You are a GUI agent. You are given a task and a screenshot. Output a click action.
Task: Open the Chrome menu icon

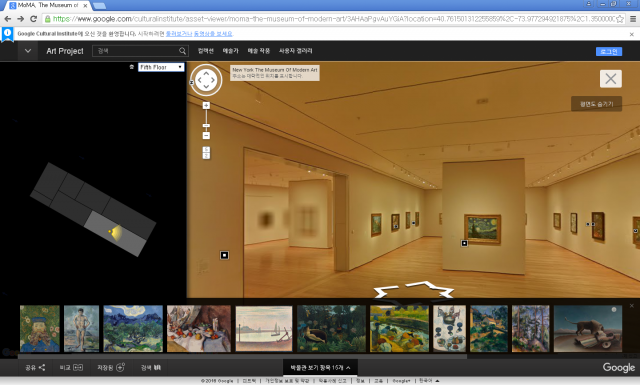tap(633, 19)
